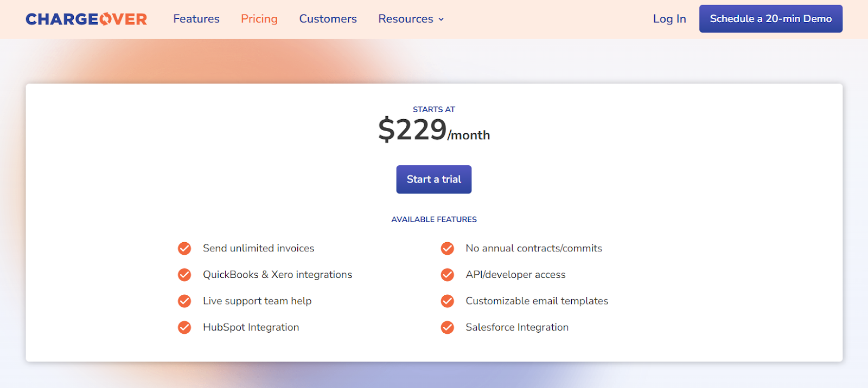The width and height of the screenshot is (868, 388).
Task: Click the checkmark beside Live support team help
Action: (184, 301)
